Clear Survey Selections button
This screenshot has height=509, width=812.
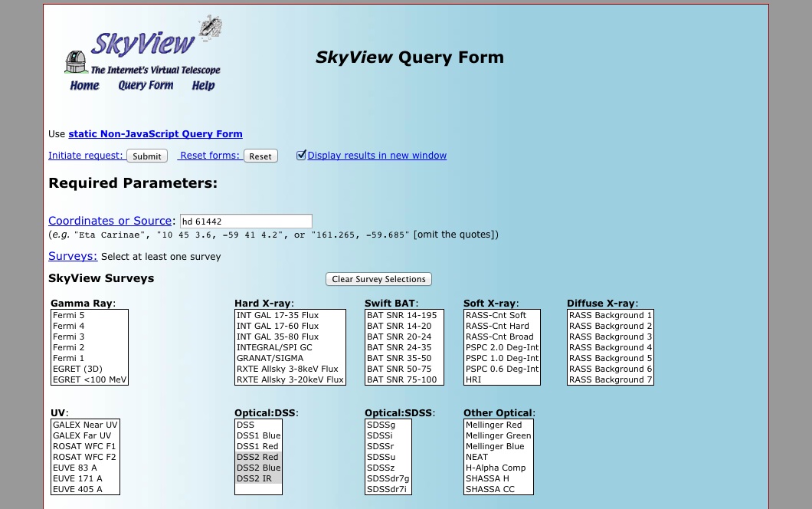coord(378,279)
